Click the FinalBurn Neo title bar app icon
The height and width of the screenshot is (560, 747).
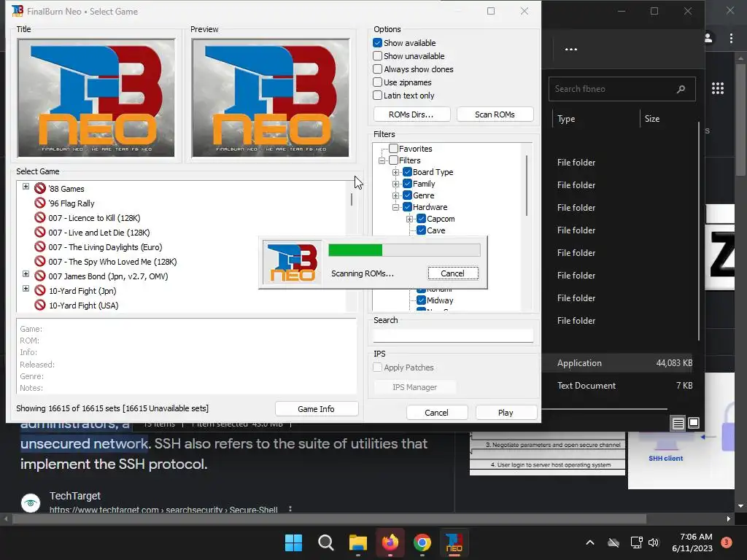(18, 11)
